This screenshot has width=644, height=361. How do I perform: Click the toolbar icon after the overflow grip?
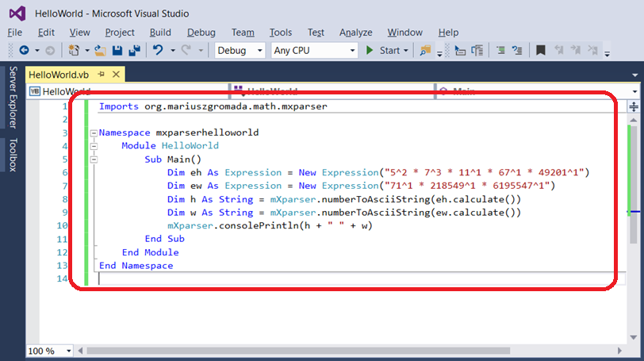(460, 51)
